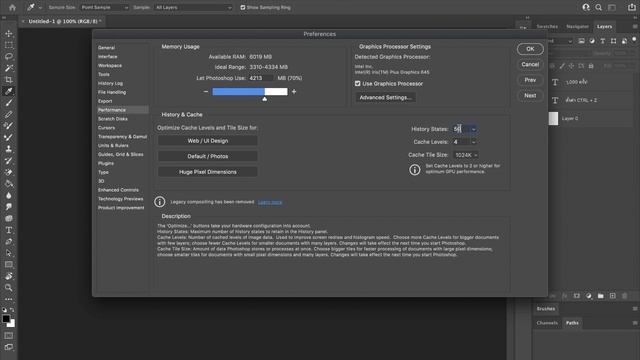Switch to Swatches panel tab
Viewport: 640px width, 360px height.
point(547,27)
